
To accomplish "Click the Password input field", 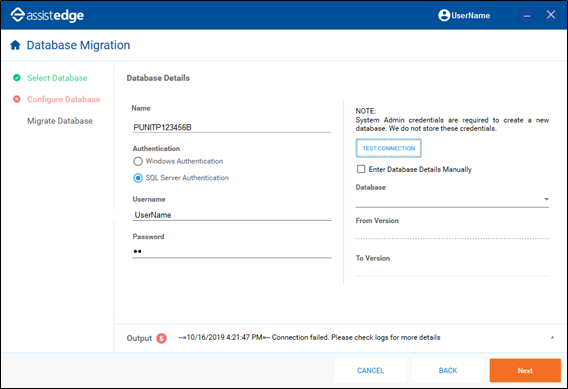I will [x=232, y=251].
